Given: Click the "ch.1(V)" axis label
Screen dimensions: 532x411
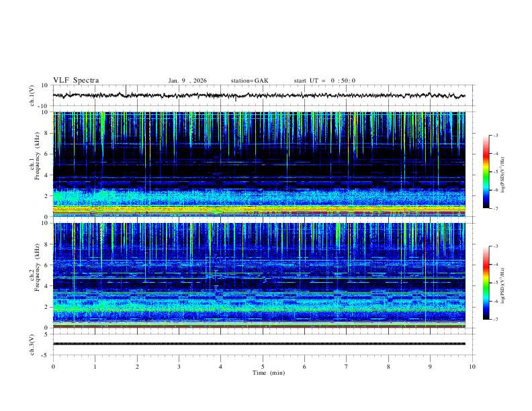Looking at the screenshot, I should 32,95.
